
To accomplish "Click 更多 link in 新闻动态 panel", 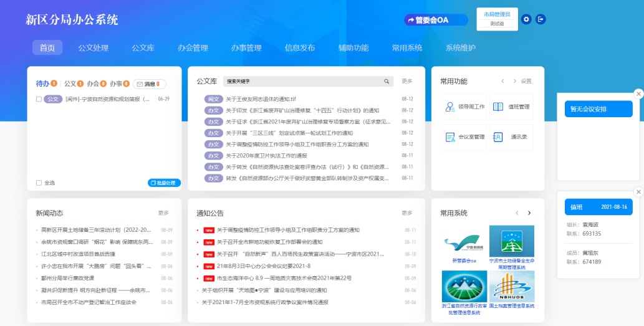I will (x=163, y=213).
